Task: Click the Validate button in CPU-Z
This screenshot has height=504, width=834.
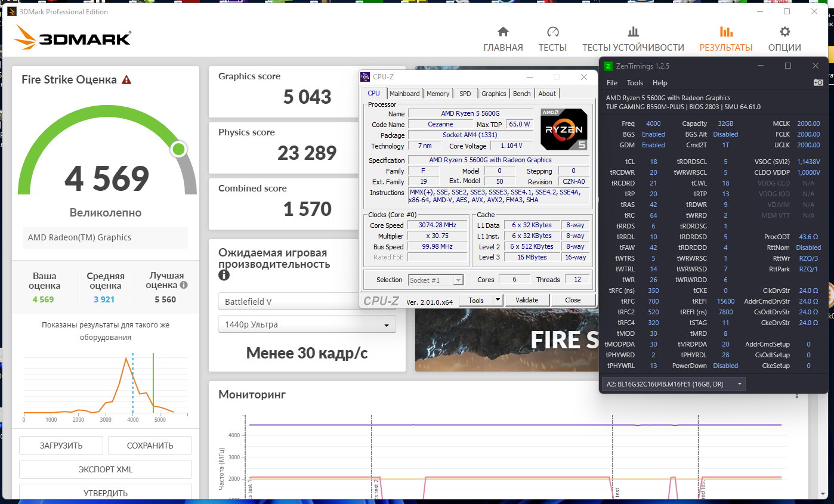Action: pyautogui.click(x=527, y=300)
